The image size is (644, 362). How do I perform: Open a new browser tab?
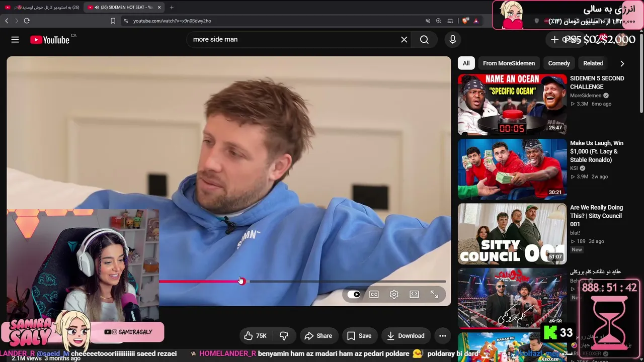pos(172,7)
